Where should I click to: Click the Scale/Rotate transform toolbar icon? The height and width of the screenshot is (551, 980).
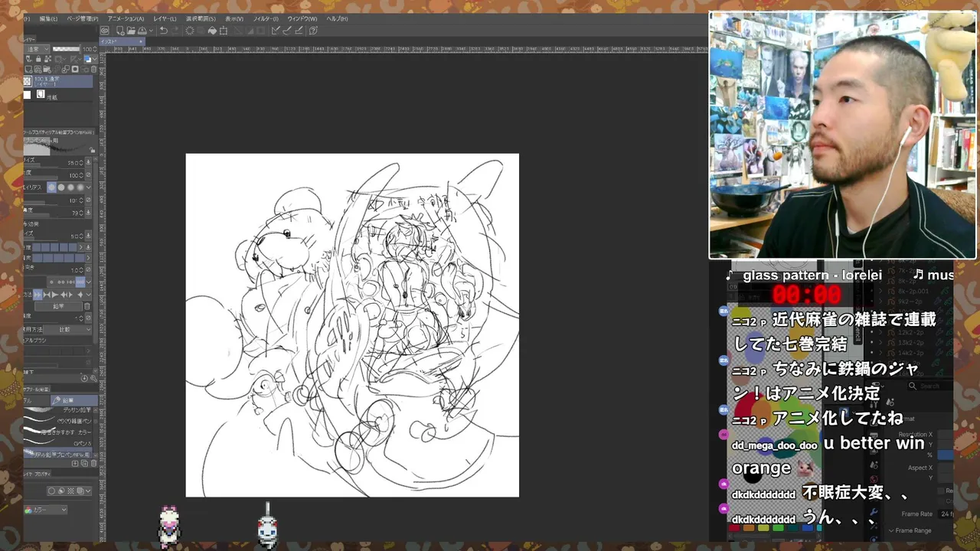pos(224,31)
